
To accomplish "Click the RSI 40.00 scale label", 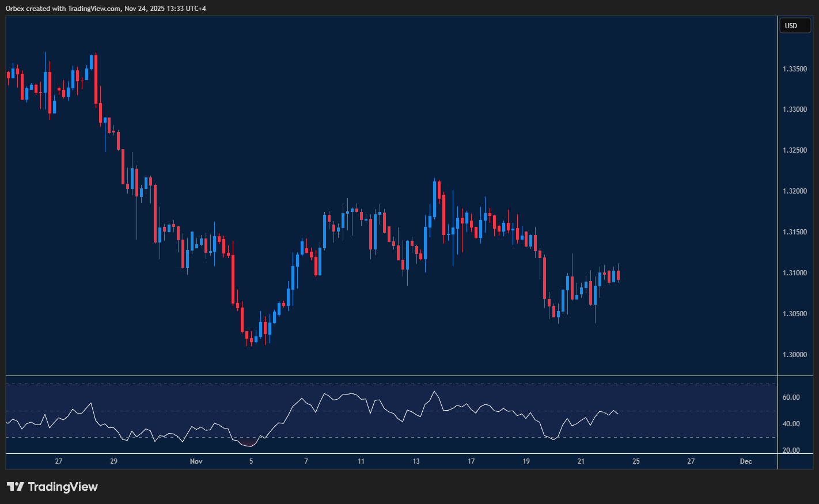I will pyautogui.click(x=791, y=424).
